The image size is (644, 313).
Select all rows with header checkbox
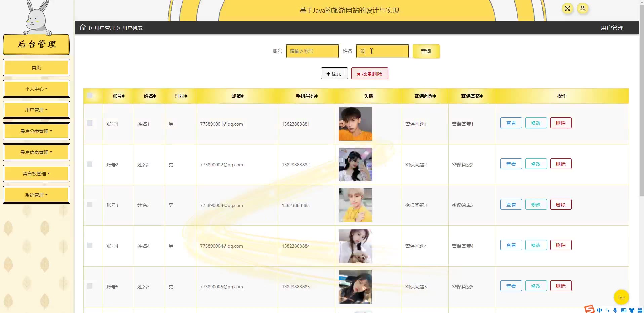point(90,95)
